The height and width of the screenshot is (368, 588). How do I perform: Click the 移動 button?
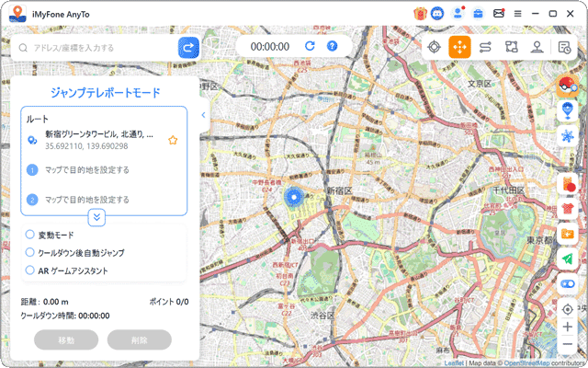(66, 340)
